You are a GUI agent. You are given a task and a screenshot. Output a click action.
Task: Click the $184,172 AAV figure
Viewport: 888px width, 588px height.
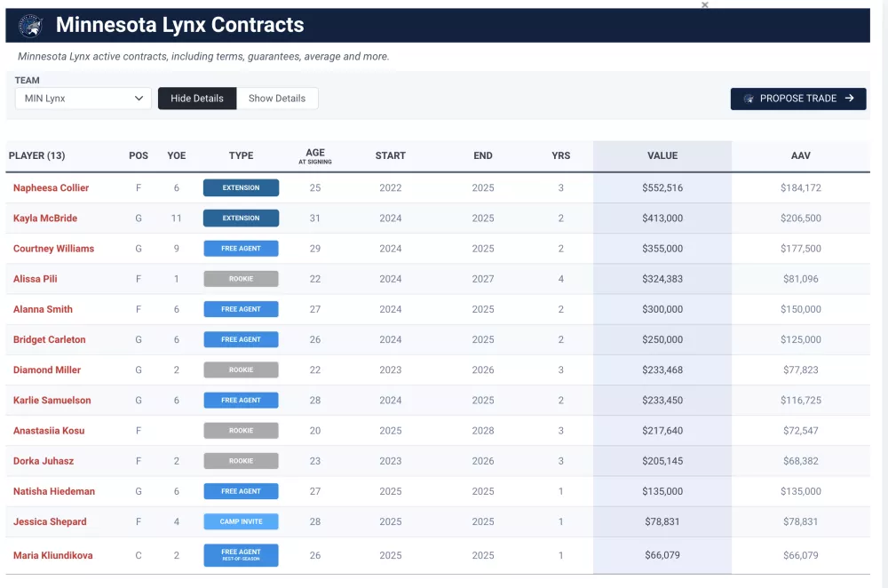800,188
